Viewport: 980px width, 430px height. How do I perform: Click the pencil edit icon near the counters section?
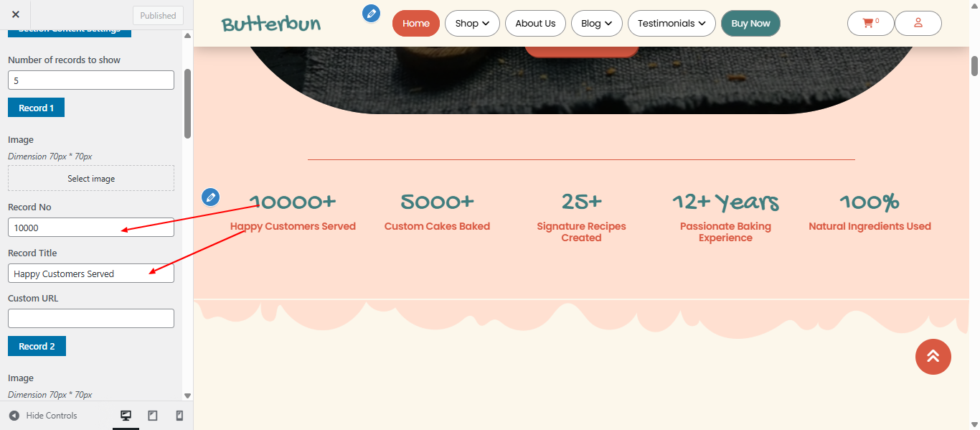(210, 197)
